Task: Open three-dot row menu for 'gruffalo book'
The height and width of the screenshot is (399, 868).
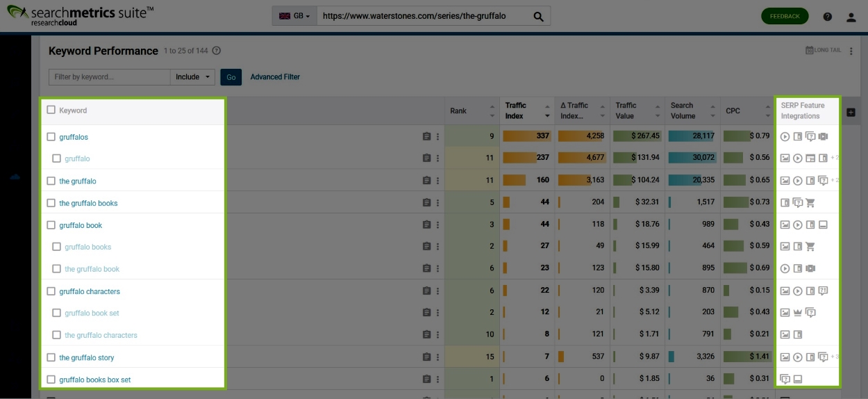Action: tap(437, 225)
